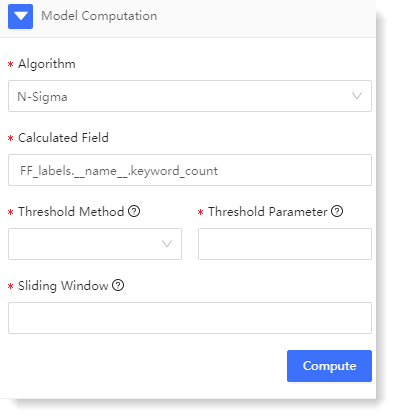Click the N-Sigma selected value text
The image size is (396, 419).
coord(42,97)
